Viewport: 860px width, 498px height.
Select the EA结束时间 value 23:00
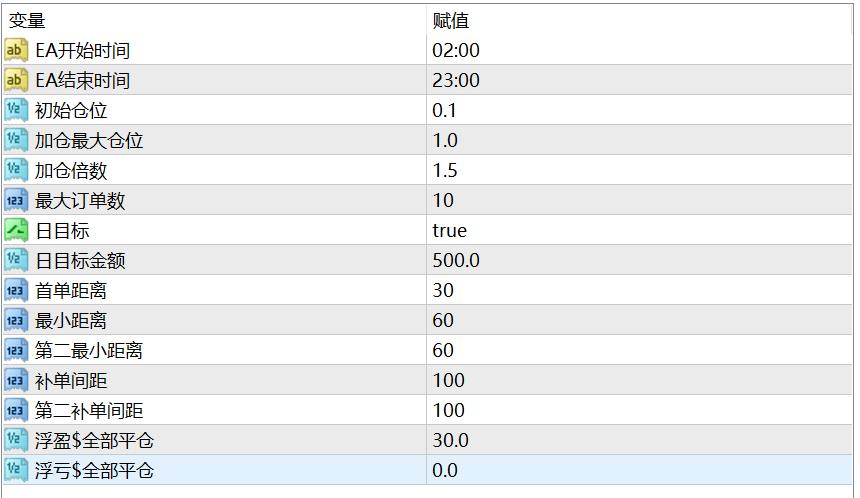[x=456, y=80]
